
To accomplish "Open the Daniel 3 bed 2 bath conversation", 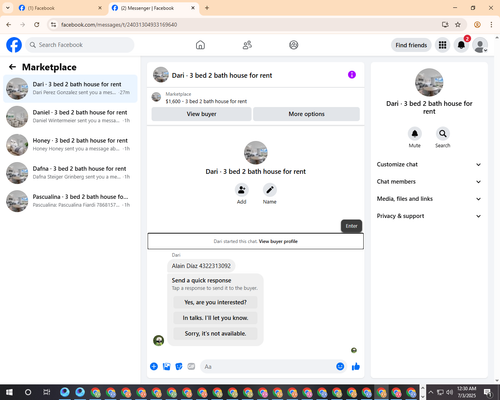I will pyautogui.click(x=70, y=117).
